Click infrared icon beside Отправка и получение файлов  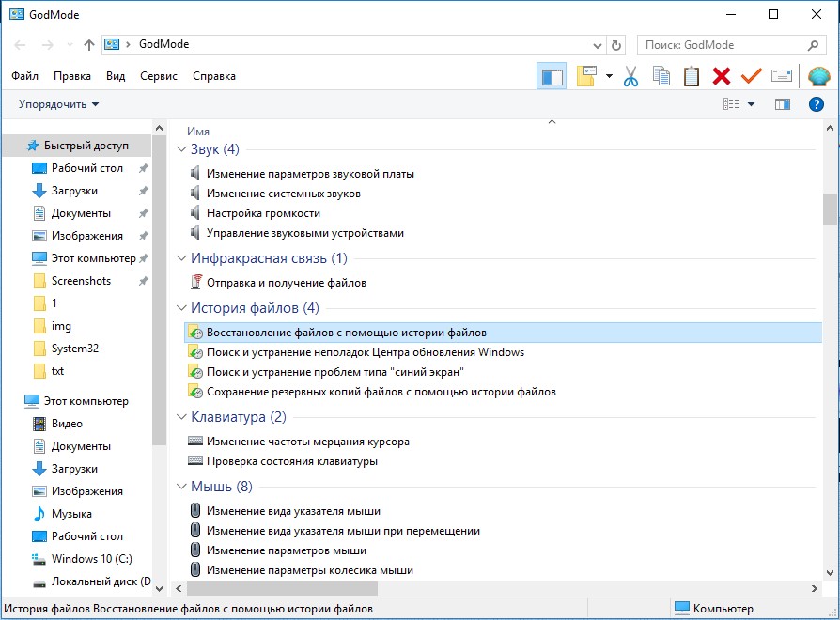pos(196,282)
